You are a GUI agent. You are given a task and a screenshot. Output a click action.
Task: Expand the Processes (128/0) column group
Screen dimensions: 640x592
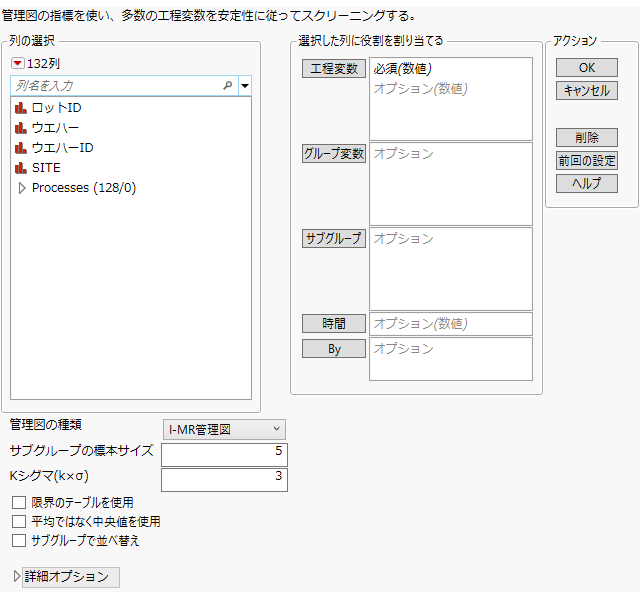tap(22, 187)
